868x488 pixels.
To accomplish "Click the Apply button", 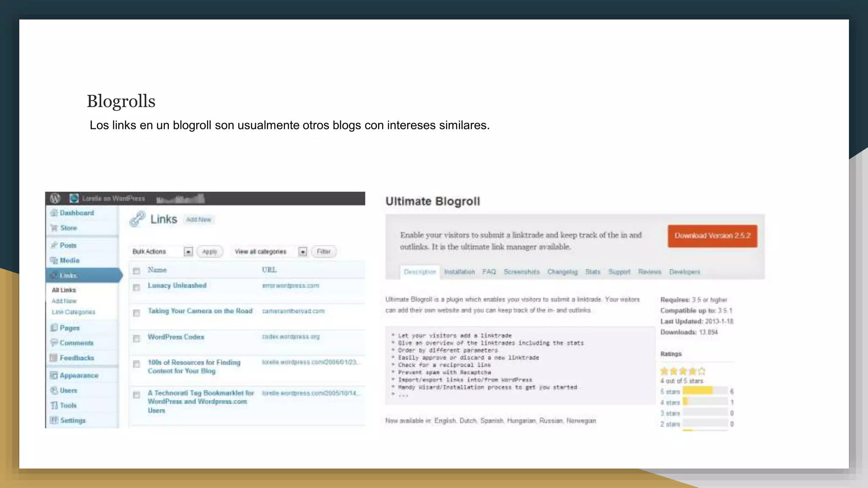I will coord(209,252).
